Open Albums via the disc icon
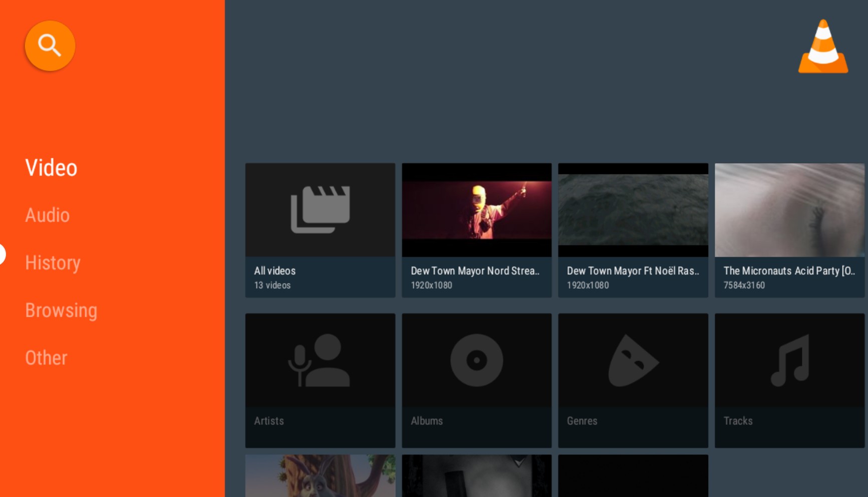The image size is (868, 497). coord(476,359)
